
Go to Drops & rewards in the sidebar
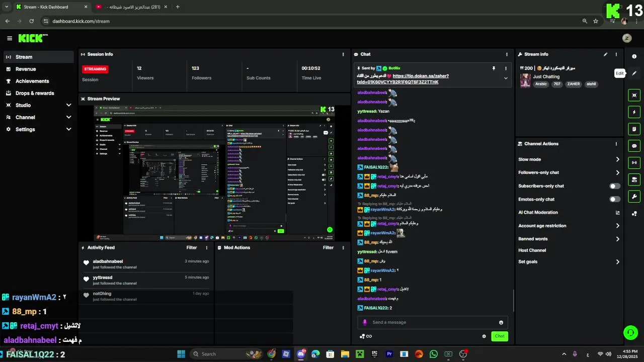pos(39,93)
